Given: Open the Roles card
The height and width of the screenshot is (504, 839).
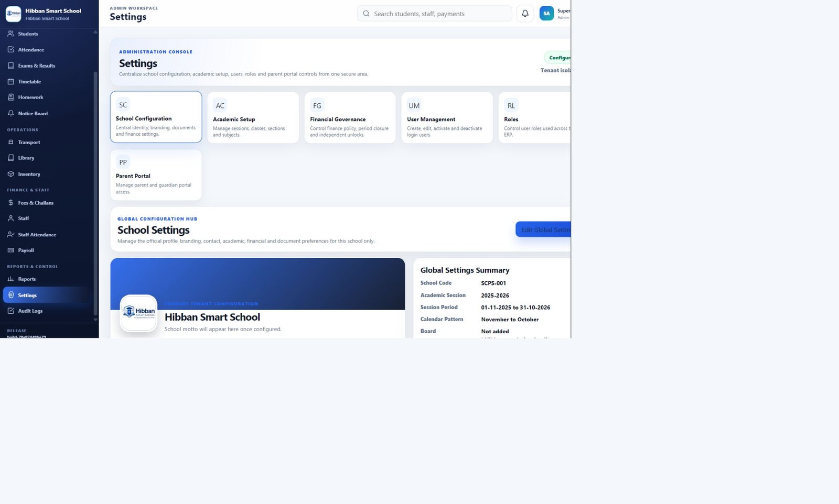Looking at the screenshot, I should click(534, 117).
